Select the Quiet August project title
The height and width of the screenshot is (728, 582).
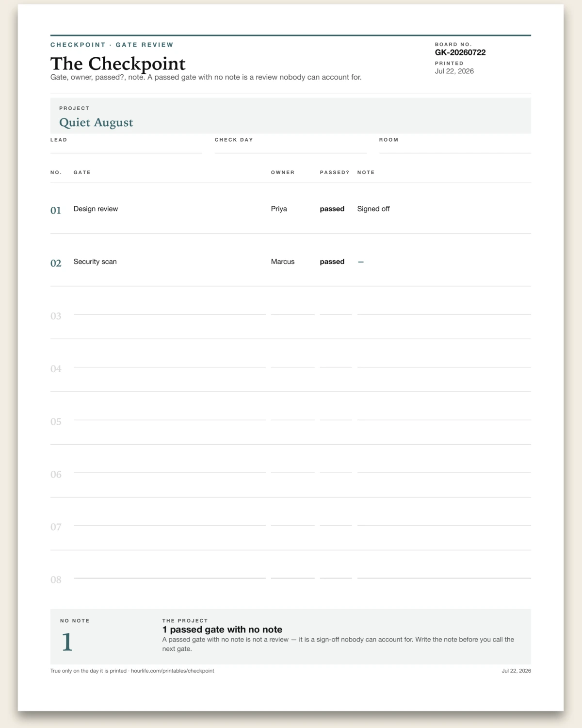coord(96,122)
